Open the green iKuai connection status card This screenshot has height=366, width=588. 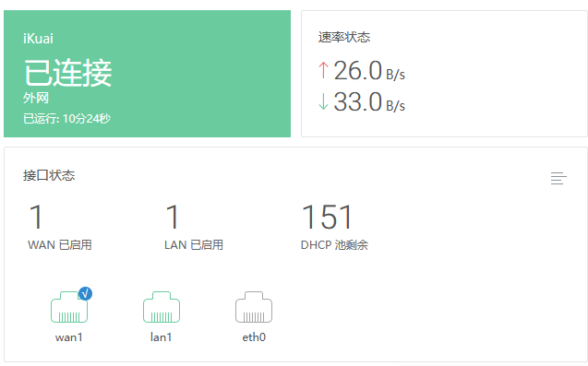tap(147, 74)
